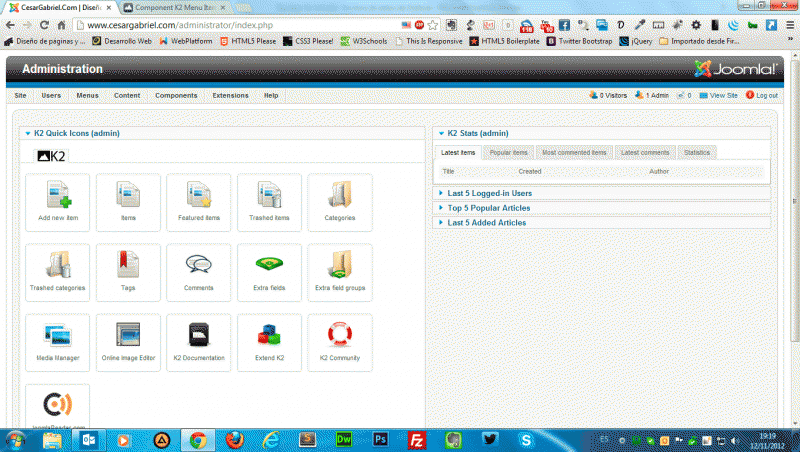Open the K2 Community lifebuoy icon

pyautogui.click(x=340, y=342)
